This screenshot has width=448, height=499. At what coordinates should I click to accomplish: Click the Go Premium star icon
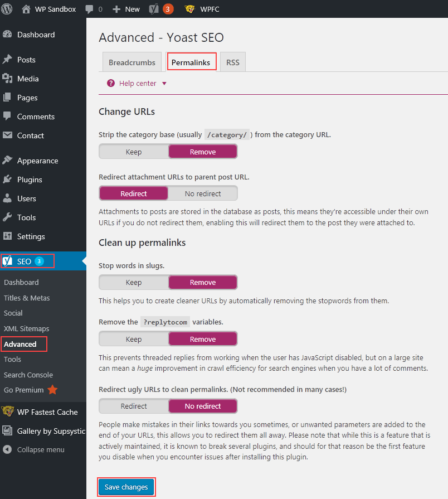52,390
